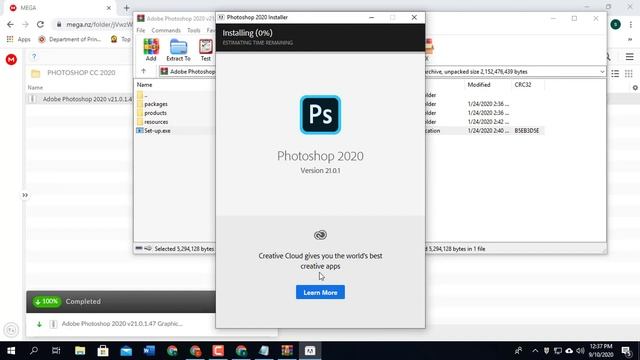
Task: Click the completed Adobe Photoshop 2020 transfer row
Action: (x=122, y=324)
